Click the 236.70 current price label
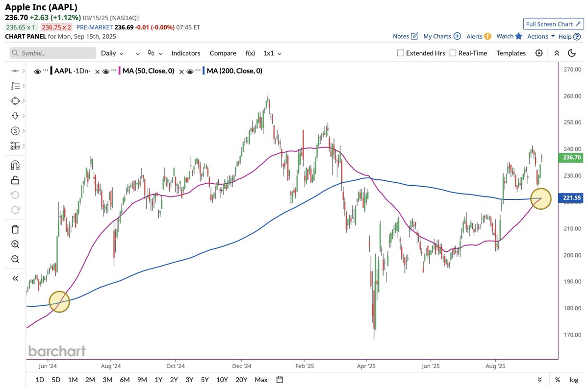This screenshot has height=391, width=588. (571, 158)
